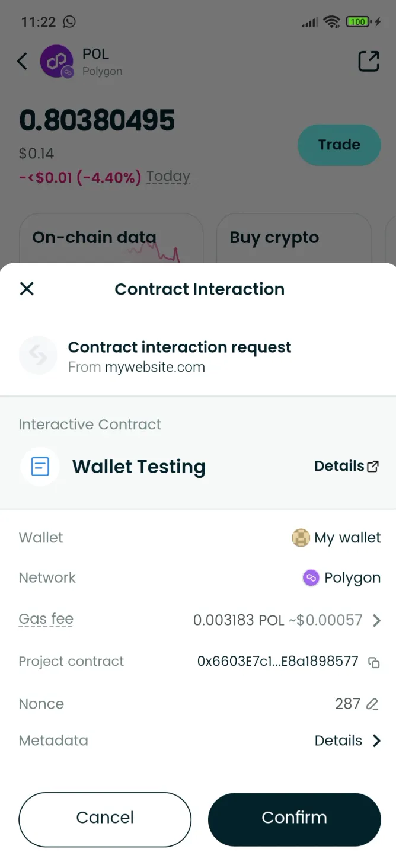The height and width of the screenshot is (868, 396).
Task: Copy the project contract address
Action: pyautogui.click(x=375, y=662)
